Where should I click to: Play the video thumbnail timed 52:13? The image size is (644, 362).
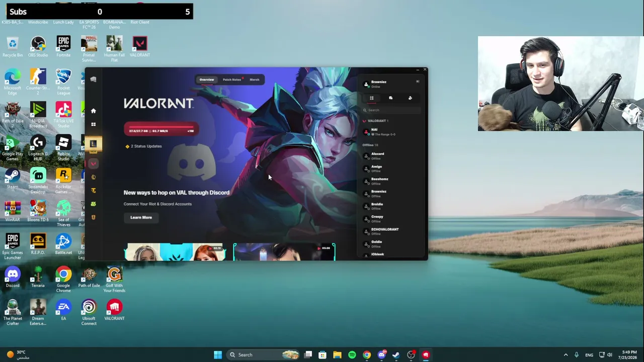coord(175,252)
